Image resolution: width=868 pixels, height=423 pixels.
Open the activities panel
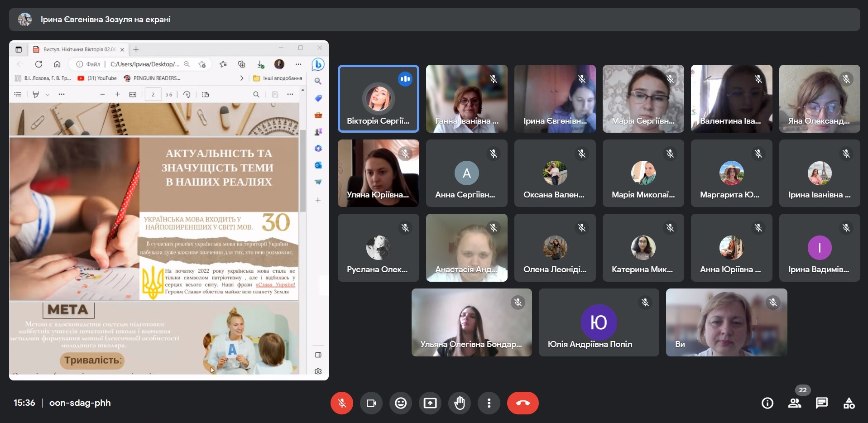point(849,403)
